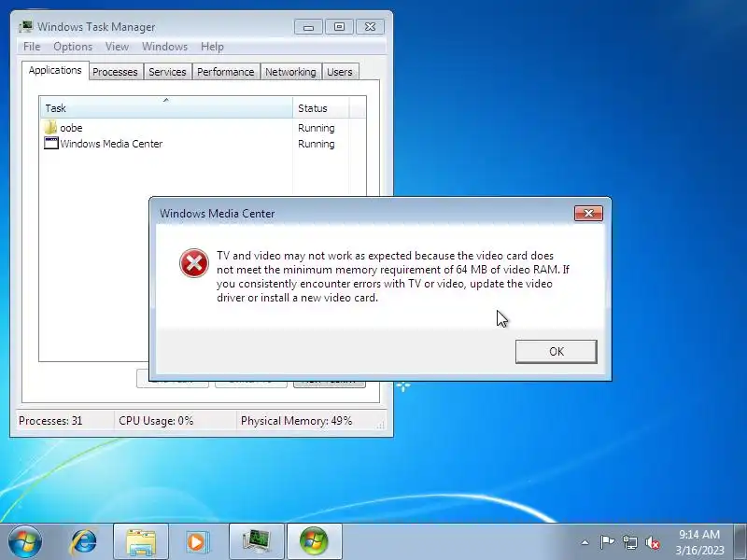Click the red error icon in the dialog

click(x=194, y=263)
